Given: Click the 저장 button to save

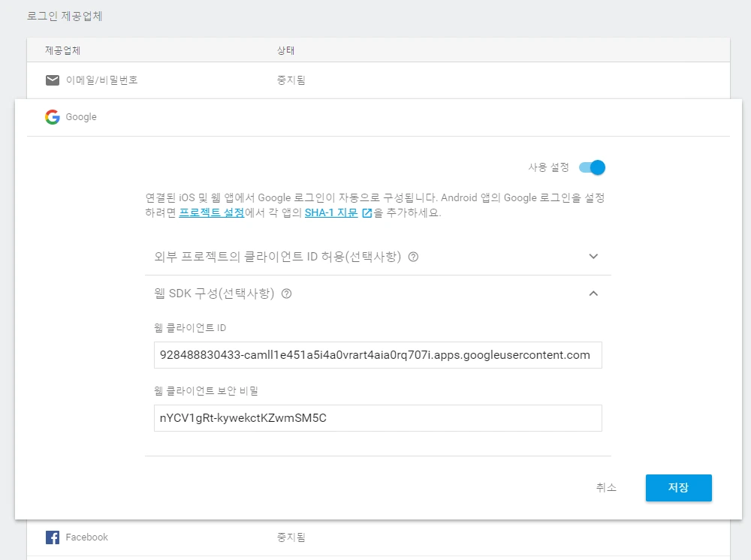Looking at the screenshot, I should pos(678,487).
